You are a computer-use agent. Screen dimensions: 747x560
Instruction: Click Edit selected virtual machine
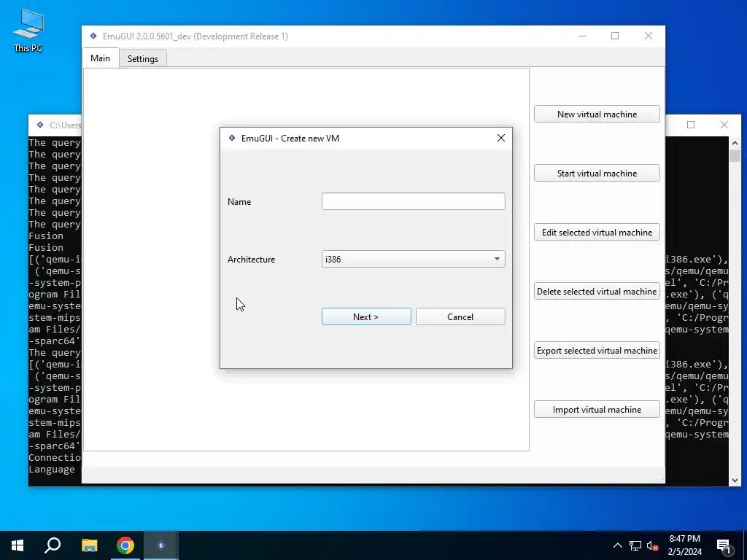click(x=597, y=233)
